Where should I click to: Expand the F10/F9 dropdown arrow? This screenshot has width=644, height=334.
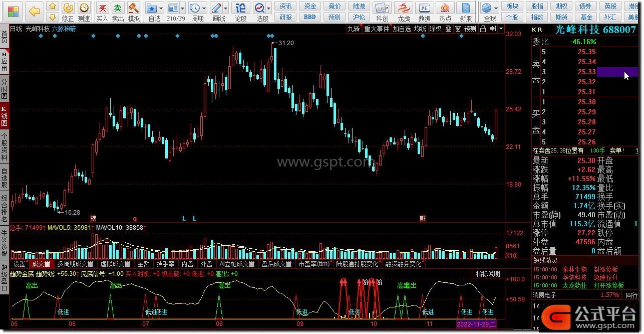(x=183, y=9)
